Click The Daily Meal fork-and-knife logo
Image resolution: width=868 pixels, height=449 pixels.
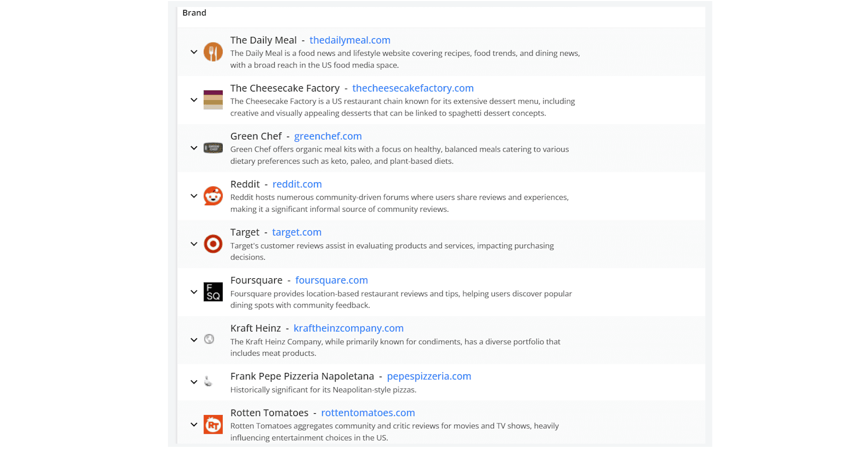tap(213, 52)
